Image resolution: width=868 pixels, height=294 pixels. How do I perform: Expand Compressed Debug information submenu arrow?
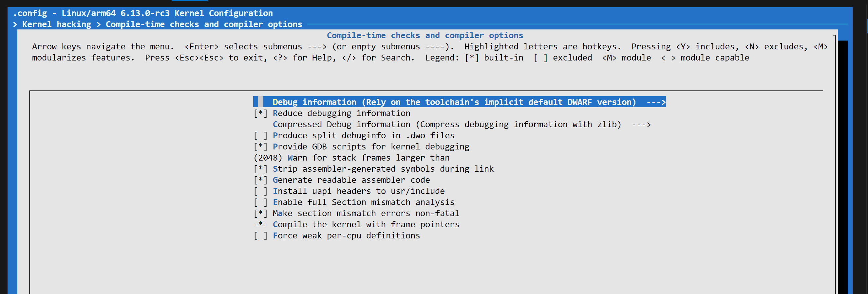[x=641, y=125]
